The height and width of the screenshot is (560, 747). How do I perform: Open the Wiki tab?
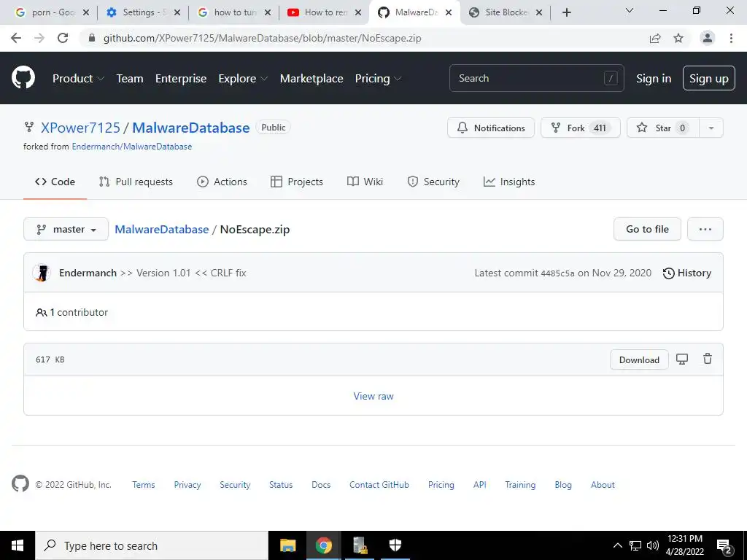pos(365,182)
